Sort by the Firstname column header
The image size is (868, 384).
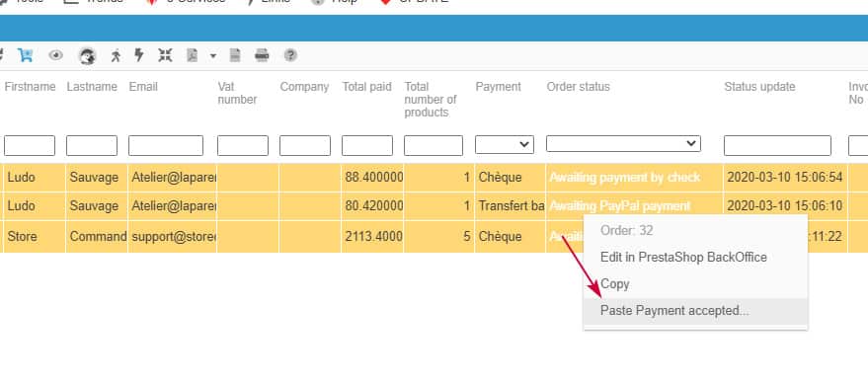30,87
